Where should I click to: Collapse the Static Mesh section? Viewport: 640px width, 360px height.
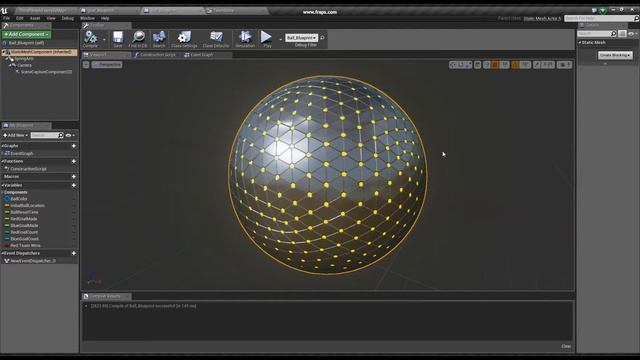(580, 42)
